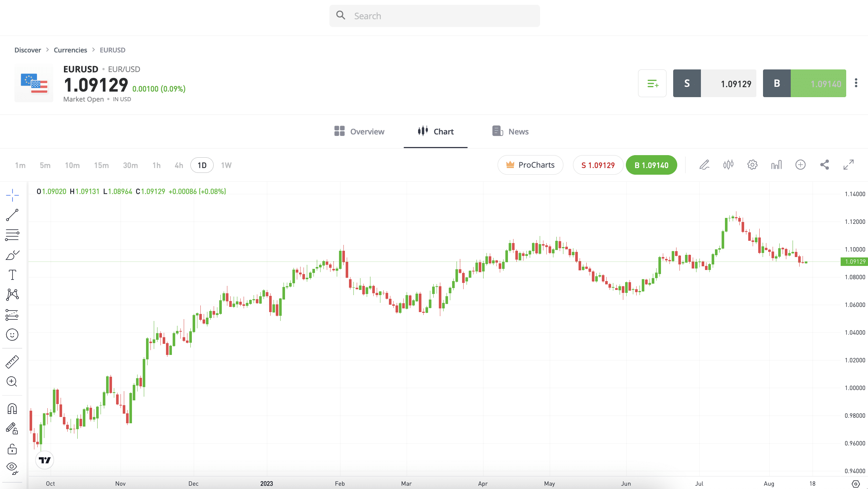Click the 0.00100 (0.09%) change value
Image resolution: width=868 pixels, height=489 pixels.
click(159, 89)
